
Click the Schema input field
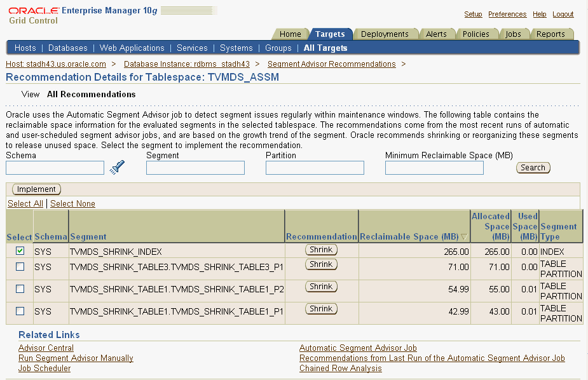(x=55, y=168)
